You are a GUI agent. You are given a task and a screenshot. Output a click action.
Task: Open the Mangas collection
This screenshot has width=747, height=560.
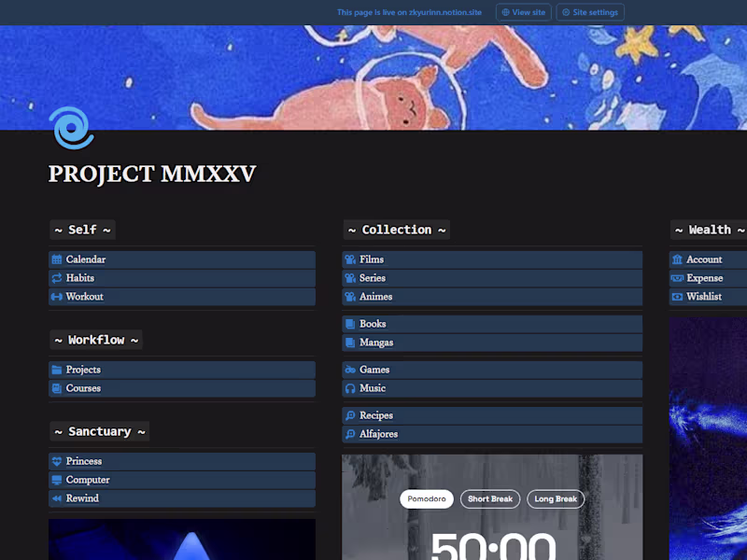click(492, 343)
